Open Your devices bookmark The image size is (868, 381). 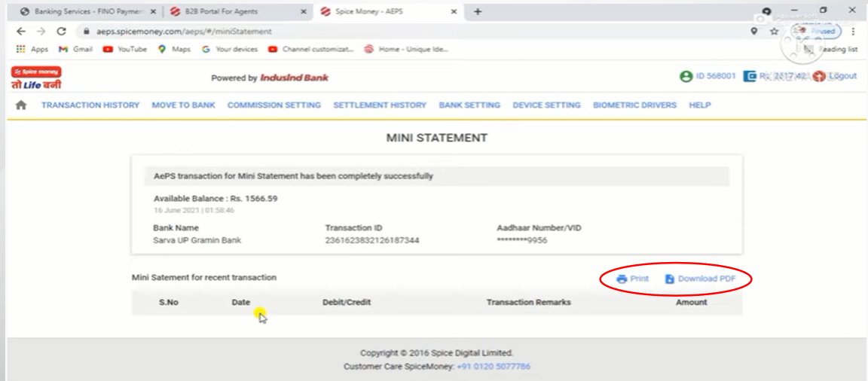pos(230,49)
